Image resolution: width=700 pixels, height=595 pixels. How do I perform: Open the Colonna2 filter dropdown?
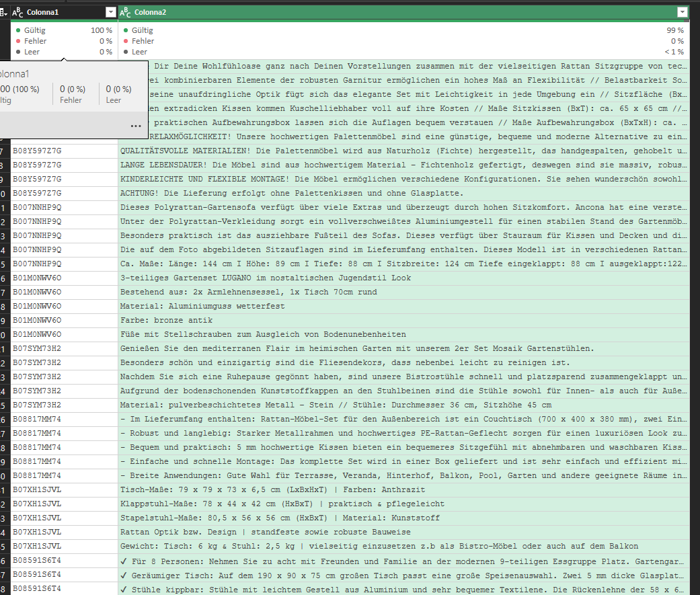[x=682, y=13]
